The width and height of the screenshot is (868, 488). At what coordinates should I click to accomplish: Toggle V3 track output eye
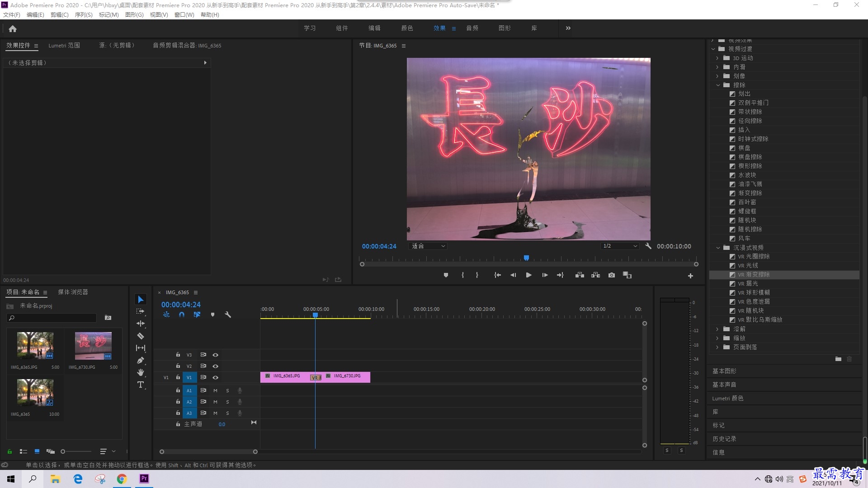pyautogui.click(x=216, y=355)
